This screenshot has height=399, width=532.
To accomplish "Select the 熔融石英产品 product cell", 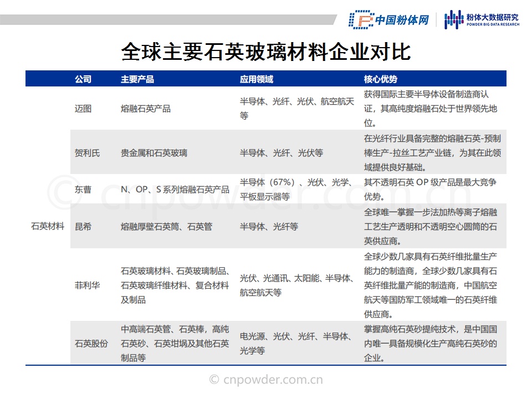I will [146, 109].
